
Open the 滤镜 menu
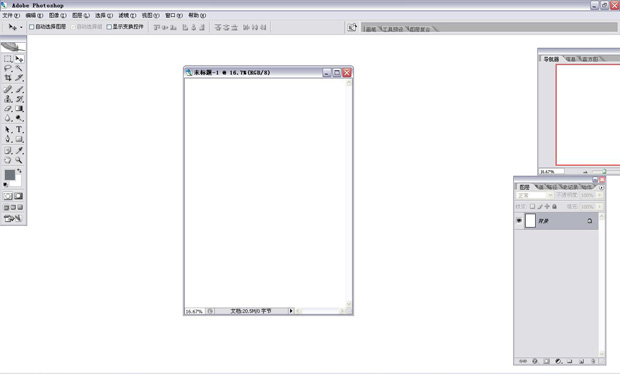127,15
